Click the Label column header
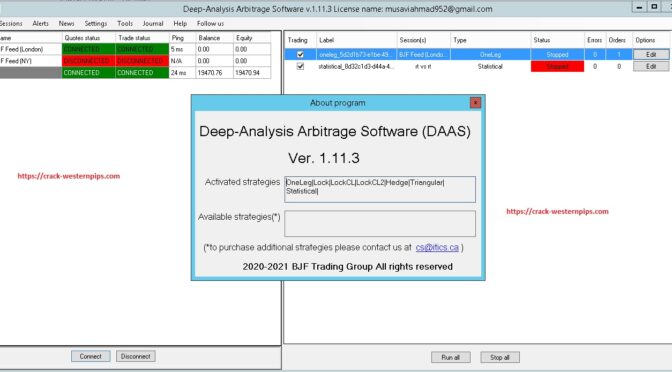Image resolution: width=672 pixels, height=372 pixels. coord(357,40)
